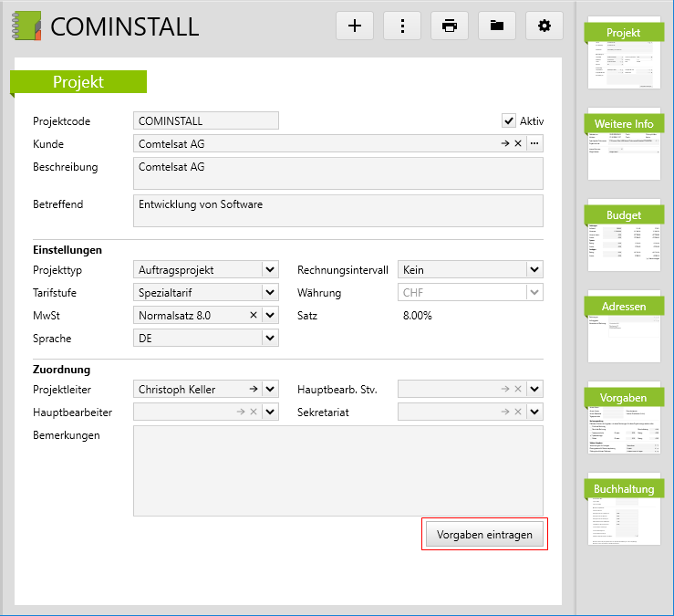Clear the Kunde field with X icon
The image size is (674, 616).
(517, 143)
